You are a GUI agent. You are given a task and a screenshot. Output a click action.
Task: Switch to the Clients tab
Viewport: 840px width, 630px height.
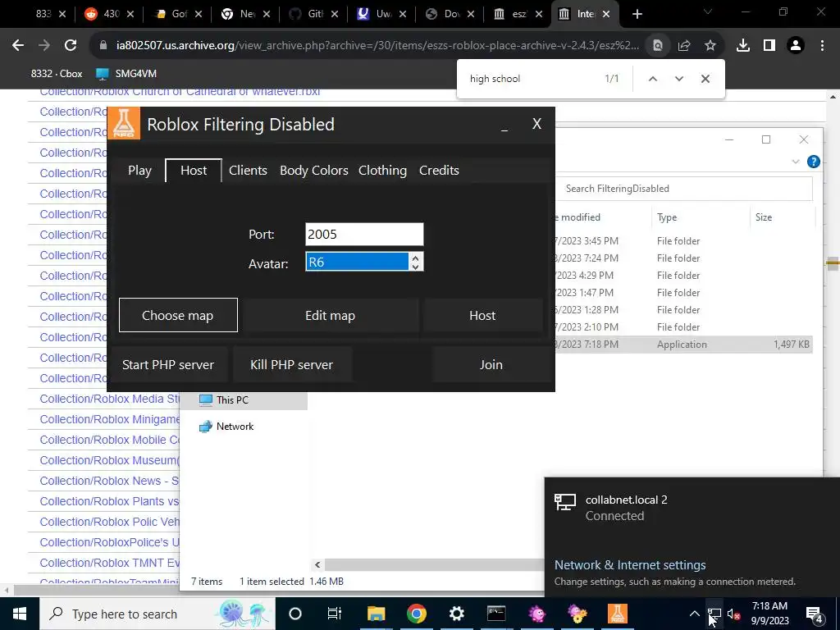pyautogui.click(x=248, y=171)
